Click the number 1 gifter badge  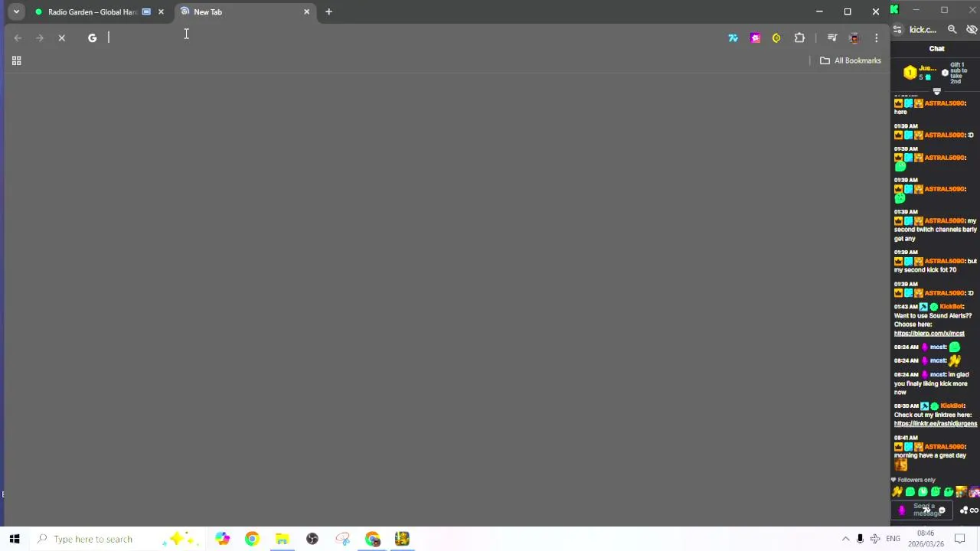pyautogui.click(x=910, y=73)
